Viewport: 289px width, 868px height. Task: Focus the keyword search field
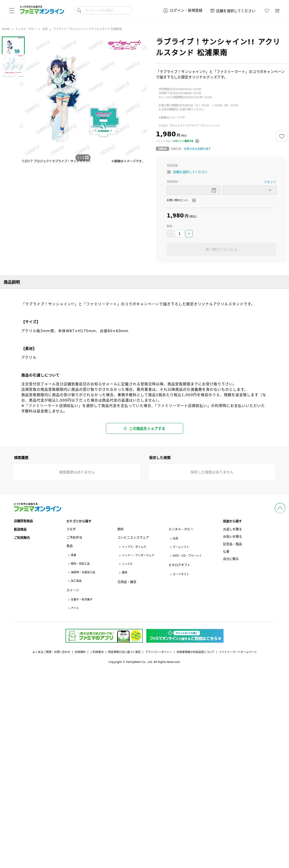click(103, 10)
